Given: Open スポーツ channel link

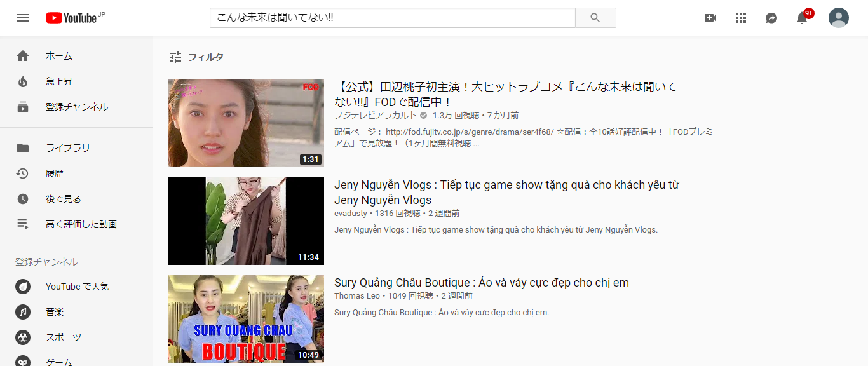Looking at the screenshot, I should (64, 337).
